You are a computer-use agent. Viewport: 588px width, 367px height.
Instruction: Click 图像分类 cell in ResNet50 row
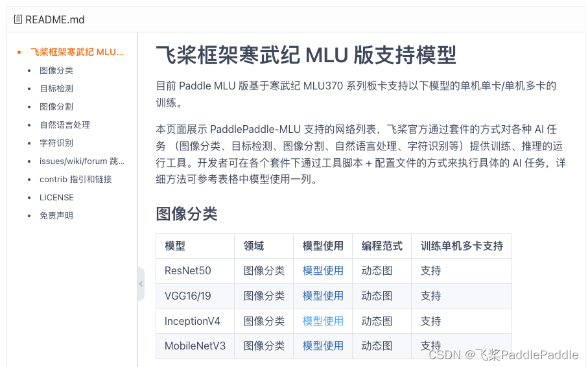(264, 271)
